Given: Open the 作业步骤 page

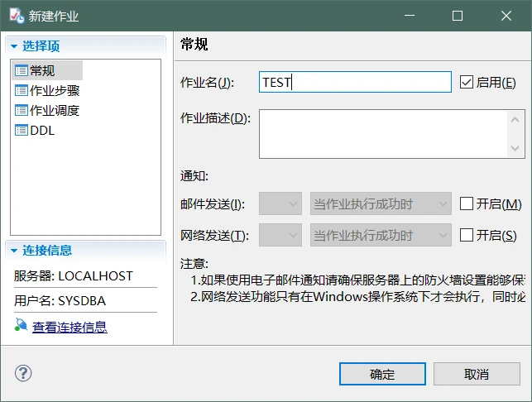Looking at the screenshot, I should click(x=47, y=91).
